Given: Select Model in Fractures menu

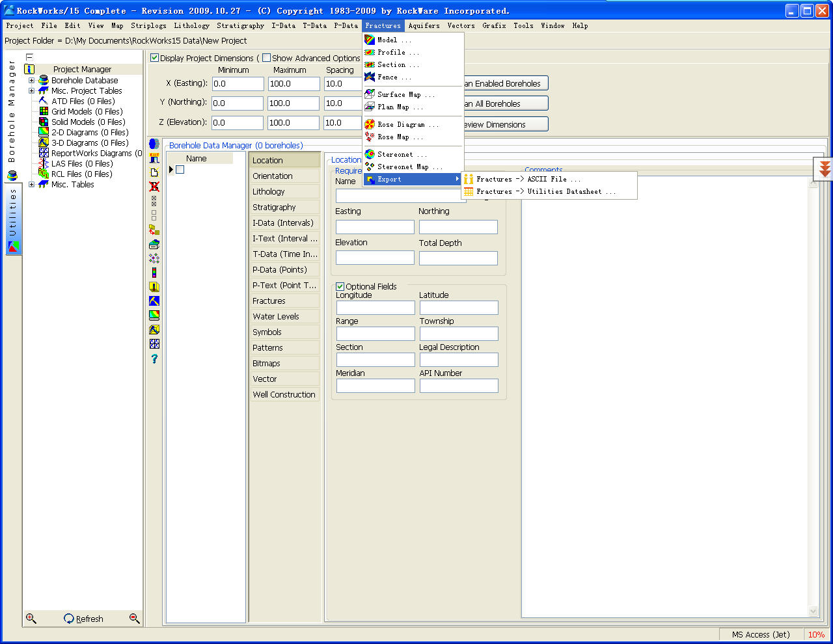Looking at the screenshot, I should [x=413, y=40].
